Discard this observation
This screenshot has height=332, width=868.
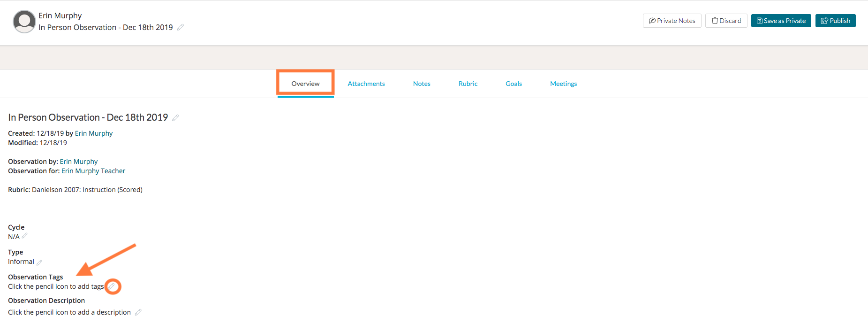726,21
